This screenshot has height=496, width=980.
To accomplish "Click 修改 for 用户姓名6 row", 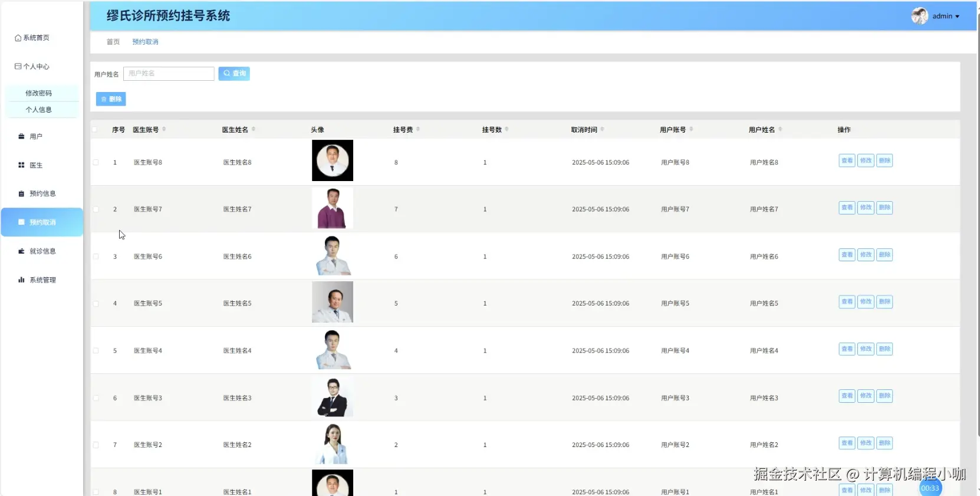I will pos(866,255).
